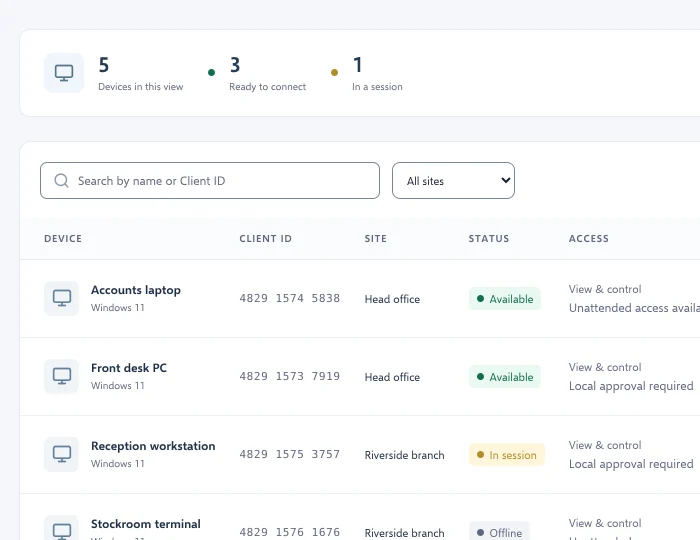700x540 pixels.
Task: Click Local approval required for Front desk PC
Action: [x=631, y=386]
